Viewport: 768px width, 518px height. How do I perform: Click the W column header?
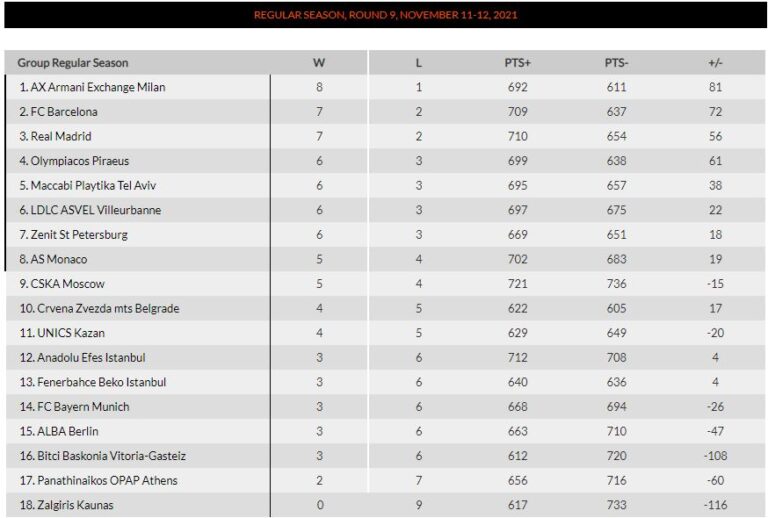pyautogui.click(x=319, y=63)
